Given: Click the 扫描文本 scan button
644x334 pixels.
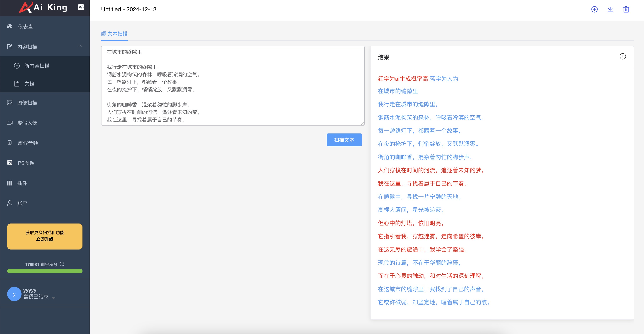Looking at the screenshot, I should tap(344, 140).
